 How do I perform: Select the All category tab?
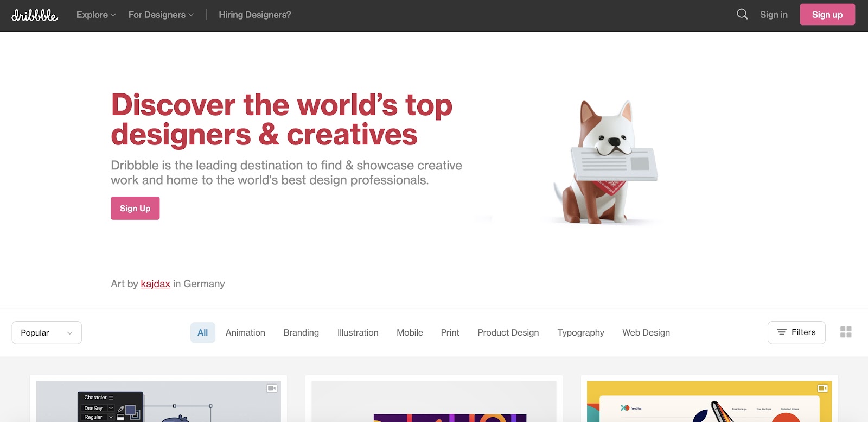(x=203, y=332)
